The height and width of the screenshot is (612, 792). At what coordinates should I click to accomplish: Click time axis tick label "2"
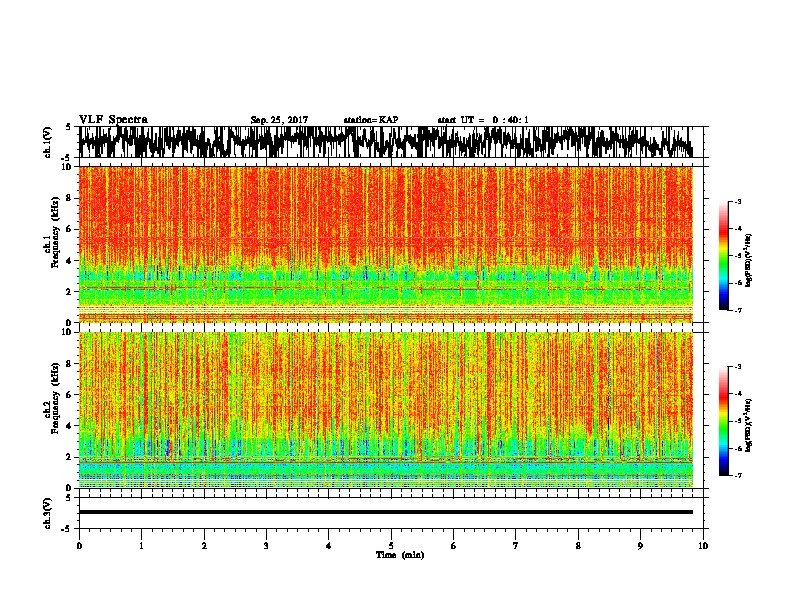[x=204, y=546]
